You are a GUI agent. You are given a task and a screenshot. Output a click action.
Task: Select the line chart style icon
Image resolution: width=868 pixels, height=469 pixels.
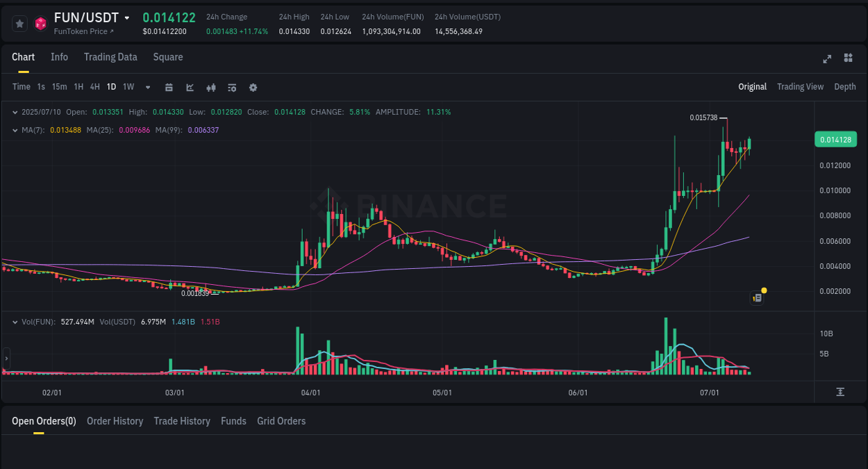click(190, 87)
